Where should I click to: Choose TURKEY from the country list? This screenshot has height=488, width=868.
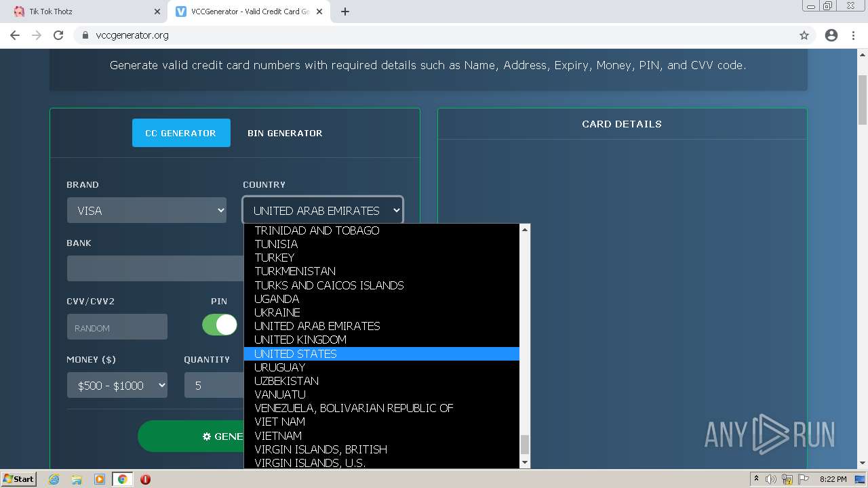[x=382, y=258]
